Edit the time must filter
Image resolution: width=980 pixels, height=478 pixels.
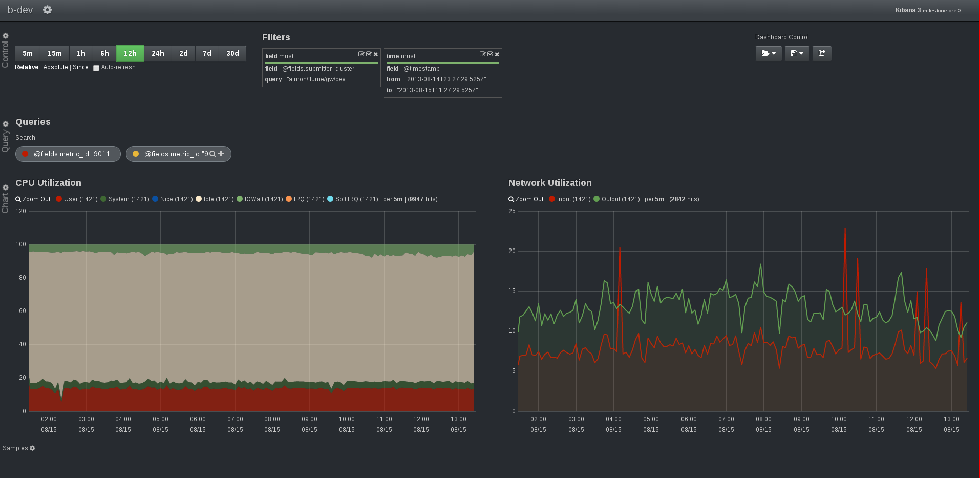pos(482,54)
